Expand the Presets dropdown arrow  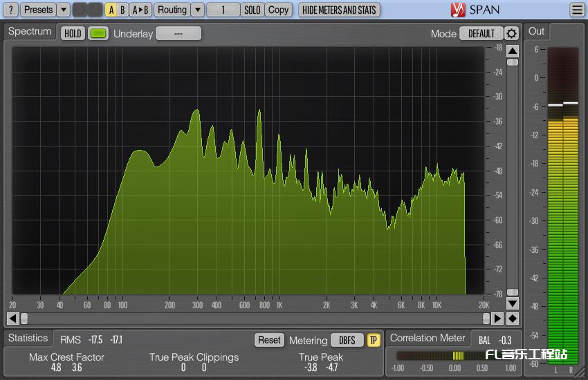(x=63, y=10)
